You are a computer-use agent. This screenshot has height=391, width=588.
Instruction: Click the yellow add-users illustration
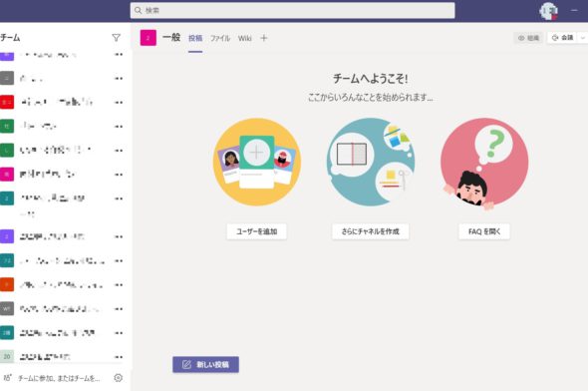[x=257, y=163]
